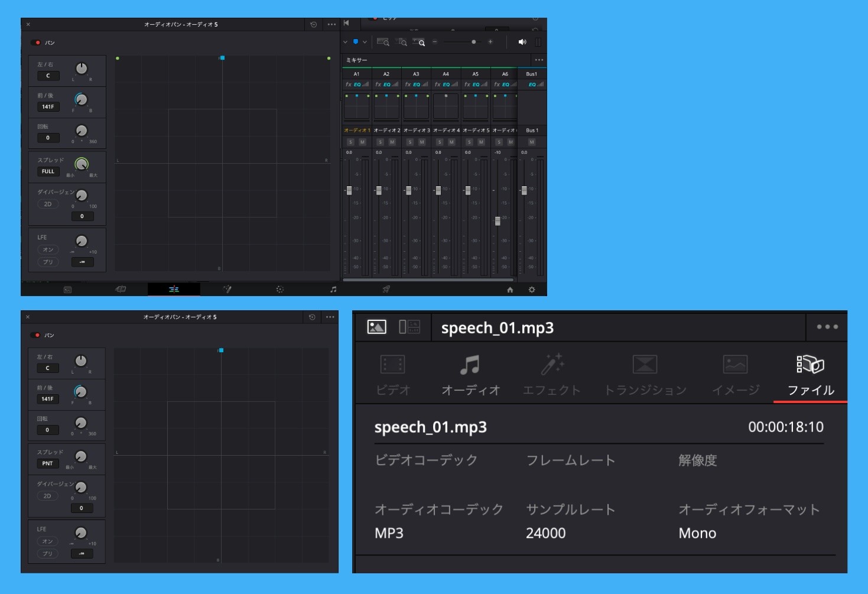Click the image view icon in inspector header
This screenshot has height=594, width=868.
(376, 327)
